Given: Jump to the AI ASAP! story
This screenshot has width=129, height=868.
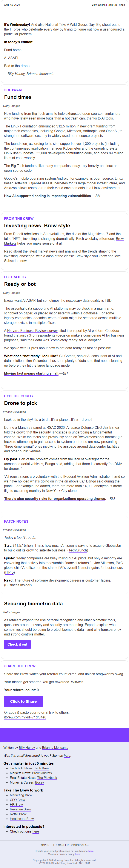Looking at the screenshot, I should point(11,58).
